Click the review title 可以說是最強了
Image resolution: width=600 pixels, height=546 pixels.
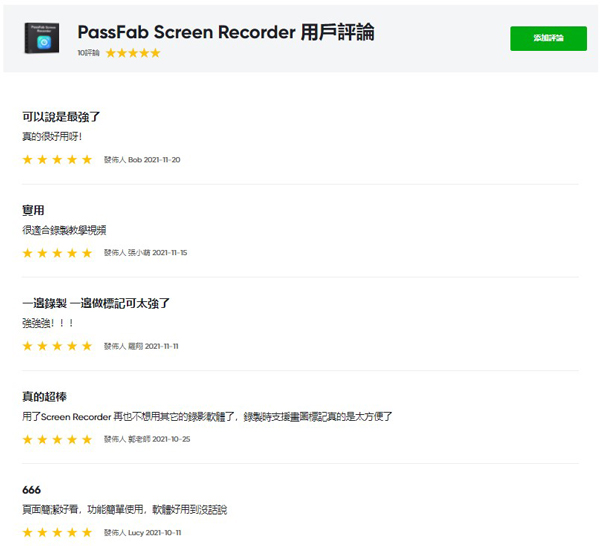(60, 116)
